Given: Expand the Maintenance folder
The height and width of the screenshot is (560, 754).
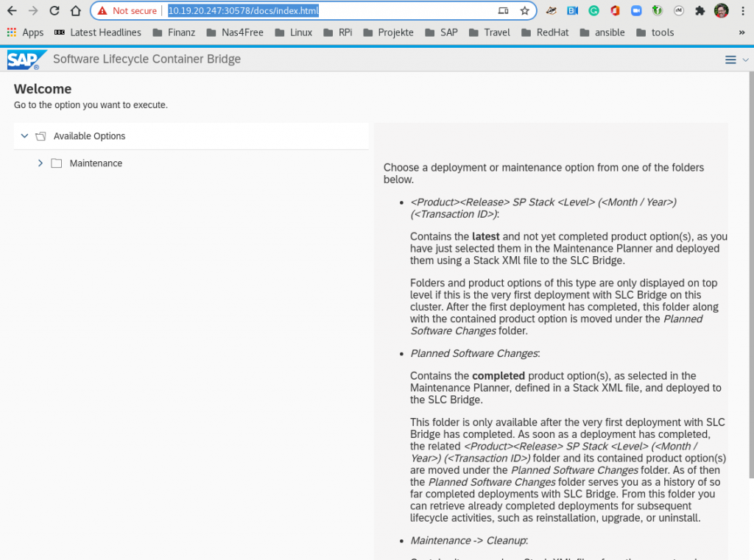Looking at the screenshot, I should (x=40, y=163).
